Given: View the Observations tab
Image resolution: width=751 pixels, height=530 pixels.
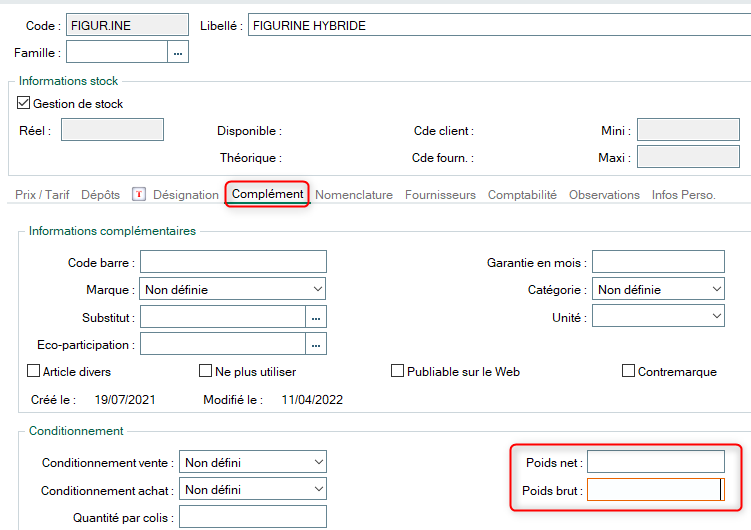Looking at the screenshot, I should click(x=604, y=195).
